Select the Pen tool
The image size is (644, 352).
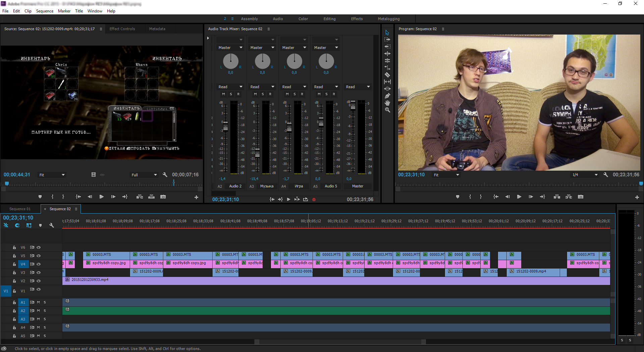point(387,96)
